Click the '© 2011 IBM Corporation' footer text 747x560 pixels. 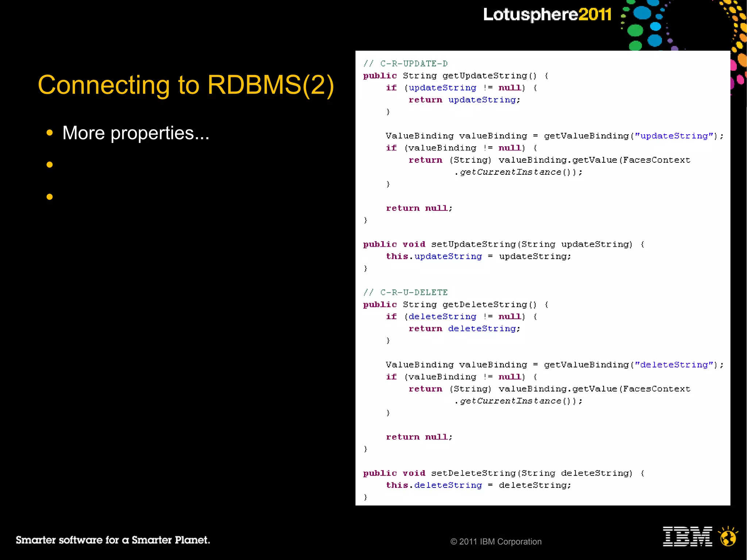[496, 541]
